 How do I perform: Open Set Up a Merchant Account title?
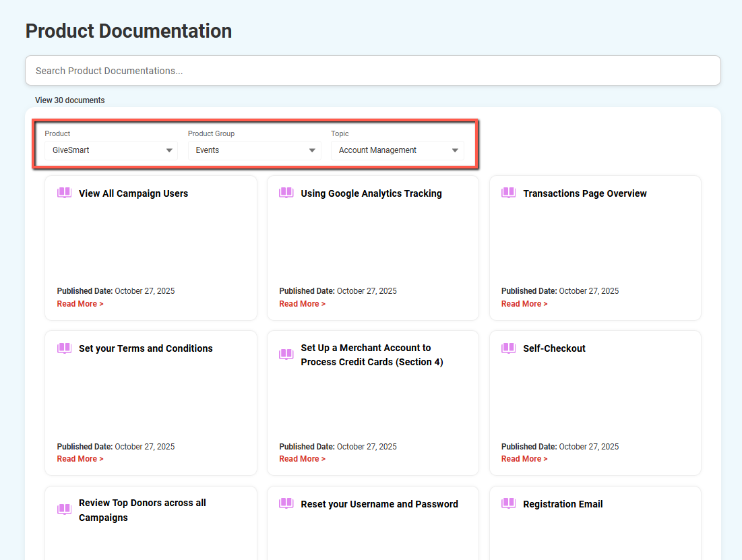(x=372, y=355)
